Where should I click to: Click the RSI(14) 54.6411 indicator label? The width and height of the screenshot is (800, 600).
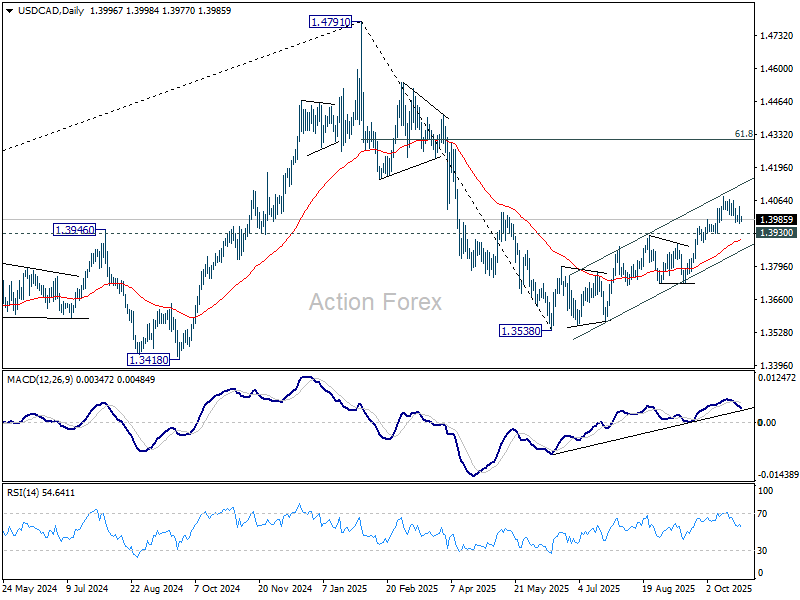point(41,493)
